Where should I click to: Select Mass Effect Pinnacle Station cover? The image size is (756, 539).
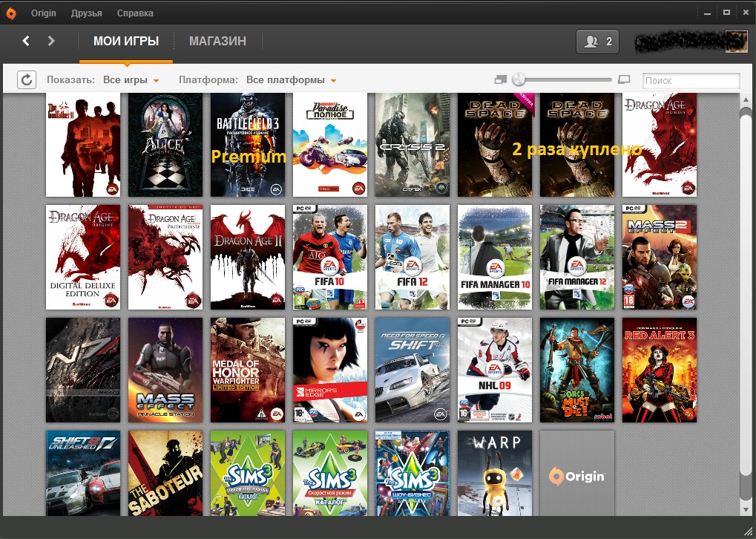[165, 370]
